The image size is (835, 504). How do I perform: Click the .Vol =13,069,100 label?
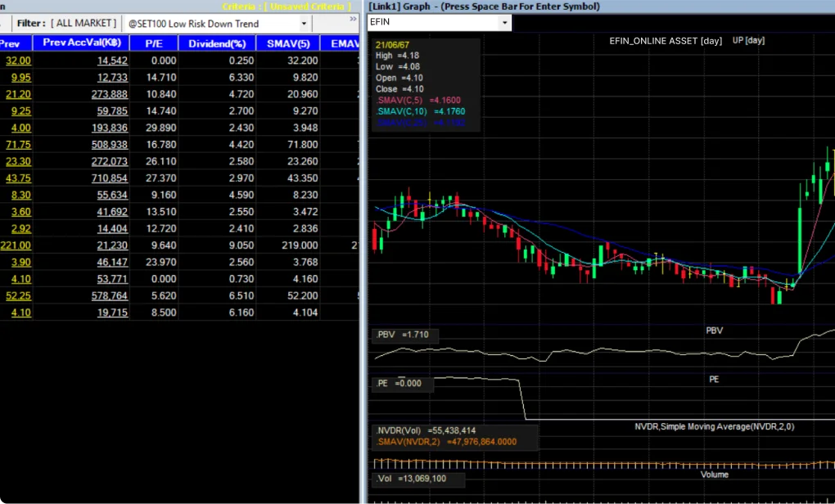pos(412,479)
